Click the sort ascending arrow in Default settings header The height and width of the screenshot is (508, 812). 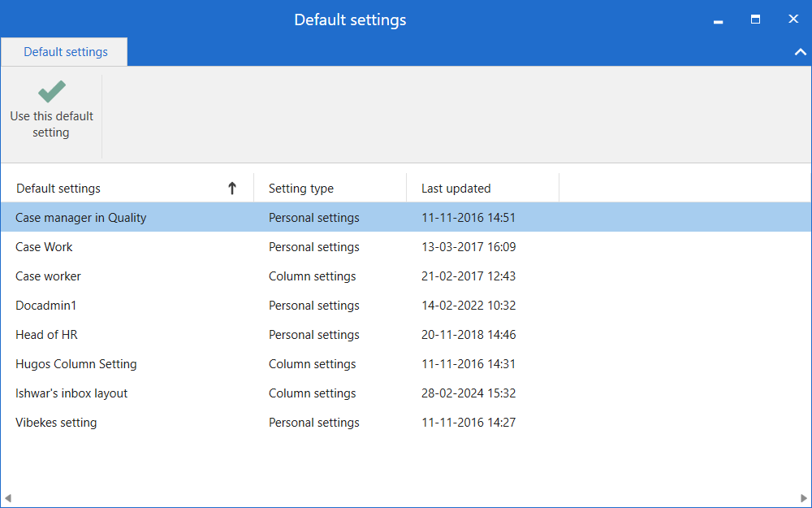(x=232, y=189)
